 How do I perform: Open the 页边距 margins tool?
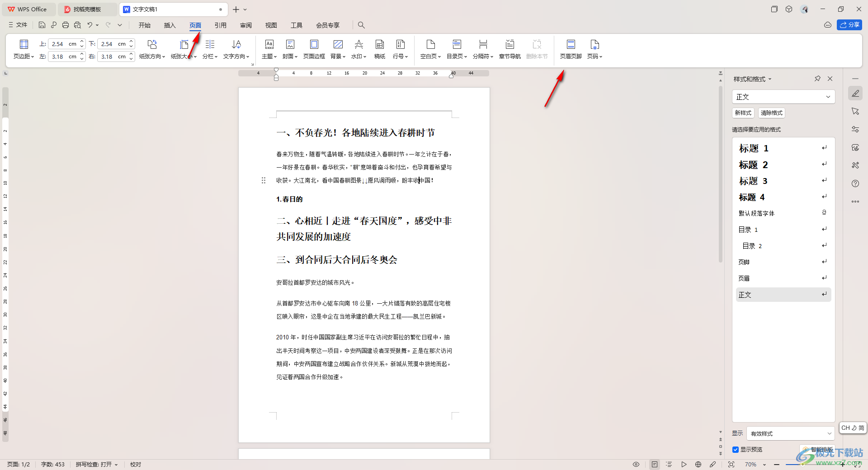pos(24,49)
